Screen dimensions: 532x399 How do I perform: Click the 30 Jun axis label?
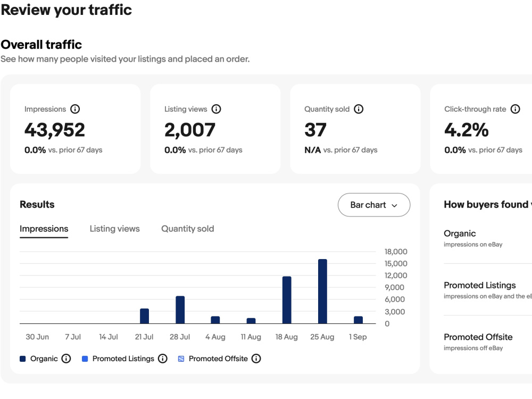(x=37, y=337)
